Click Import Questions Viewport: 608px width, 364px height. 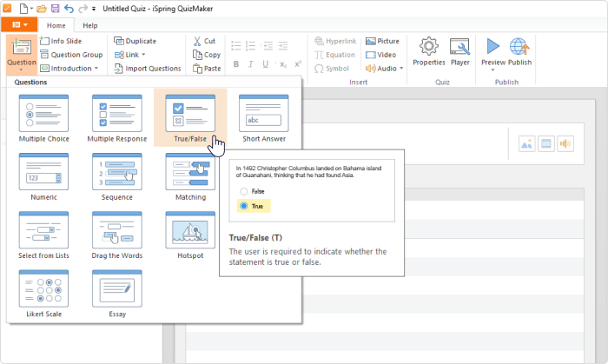point(148,69)
